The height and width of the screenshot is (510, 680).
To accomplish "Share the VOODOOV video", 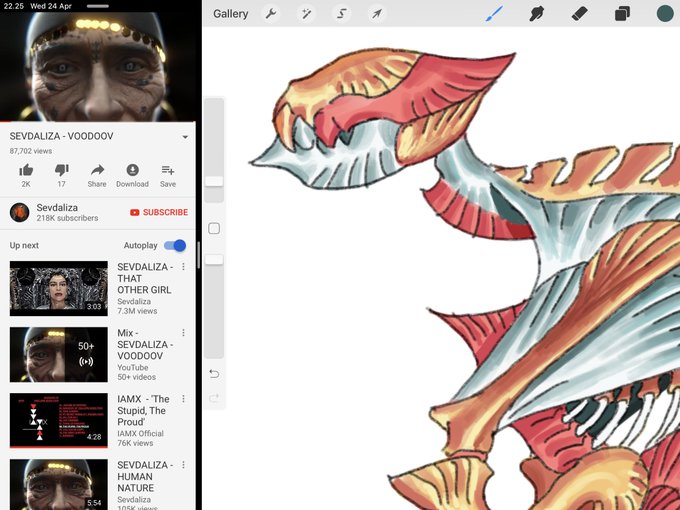I will (x=97, y=175).
